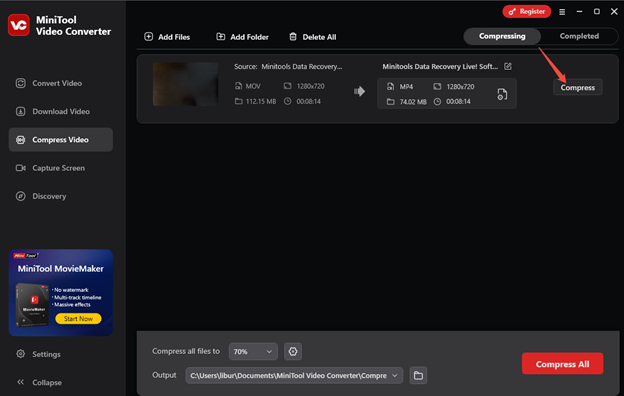
Task: Click the output file name text
Action: click(x=440, y=66)
